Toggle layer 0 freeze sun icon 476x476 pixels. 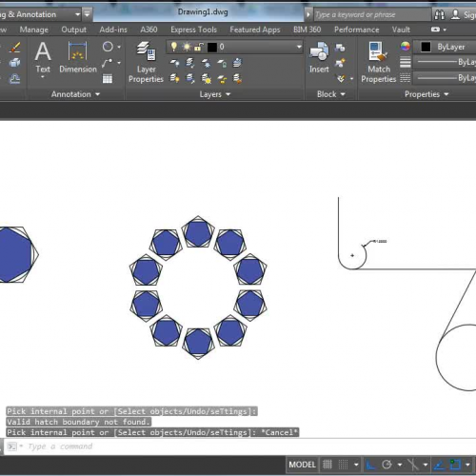[x=187, y=47]
